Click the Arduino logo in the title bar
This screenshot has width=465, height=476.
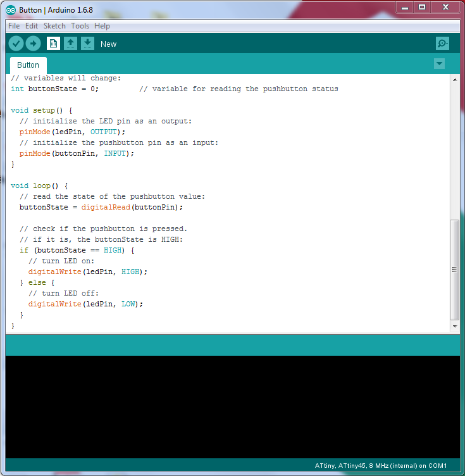[x=11, y=10]
